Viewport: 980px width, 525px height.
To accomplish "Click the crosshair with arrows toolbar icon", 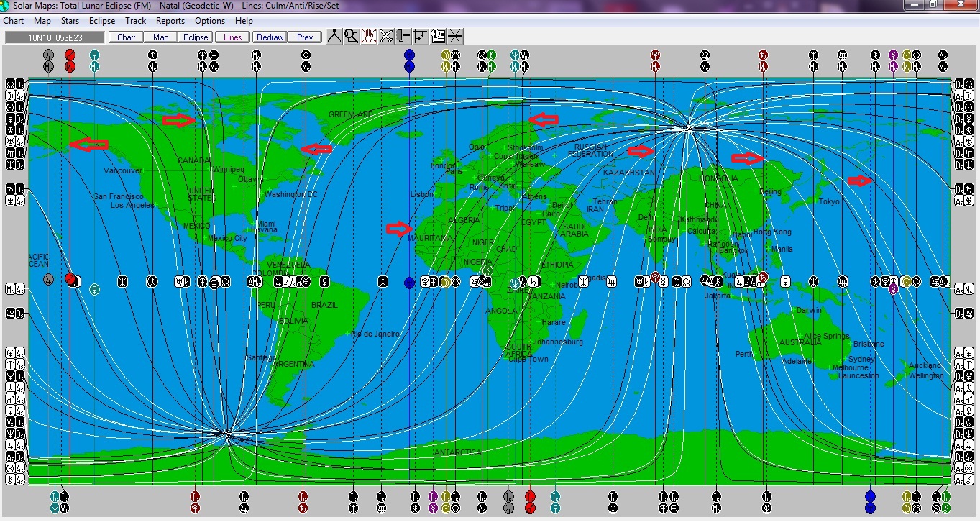I will [421, 37].
